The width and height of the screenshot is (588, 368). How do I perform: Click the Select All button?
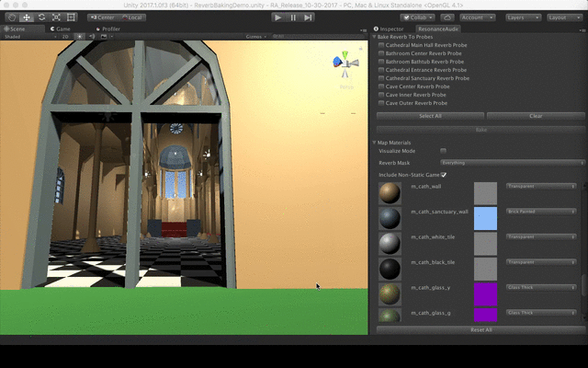(x=430, y=116)
